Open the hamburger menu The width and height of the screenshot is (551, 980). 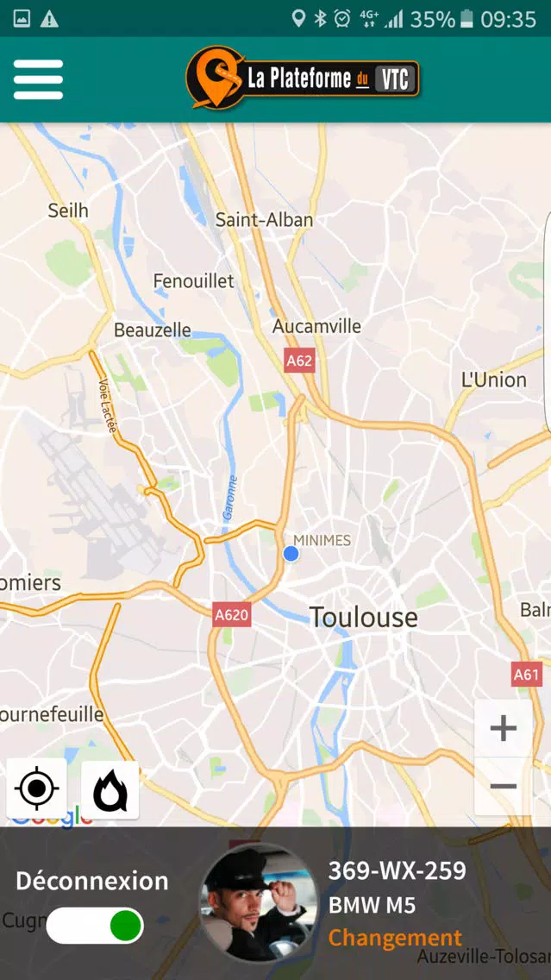[38, 80]
